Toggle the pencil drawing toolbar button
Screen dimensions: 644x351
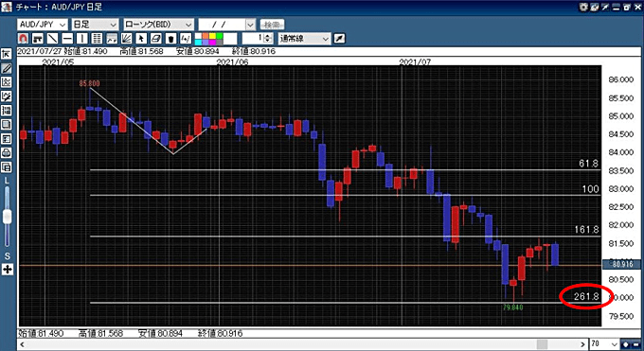[7, 68]
